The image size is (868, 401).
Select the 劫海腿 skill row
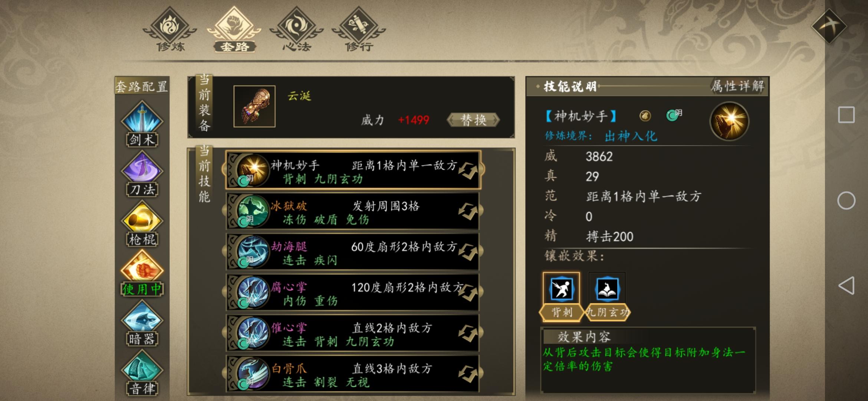[x=352, y=252]
